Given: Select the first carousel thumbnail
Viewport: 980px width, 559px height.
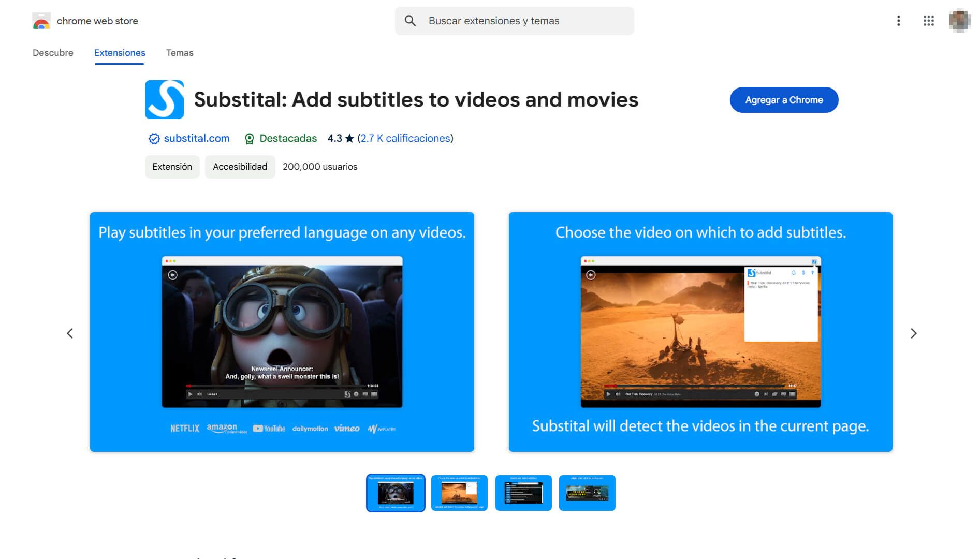Looking at the screenshot, I should (x=396, y=493).
